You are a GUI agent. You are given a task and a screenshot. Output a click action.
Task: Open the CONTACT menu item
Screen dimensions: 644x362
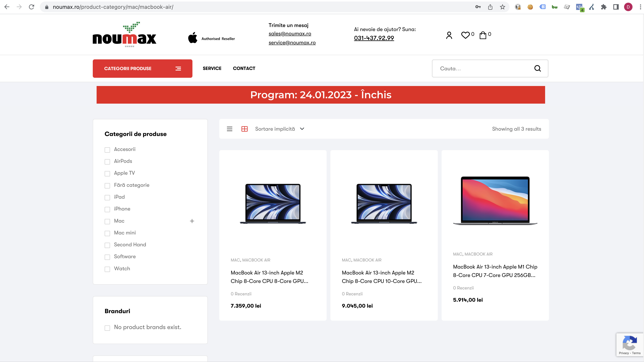pyautogui.click(x=244, y=68)
